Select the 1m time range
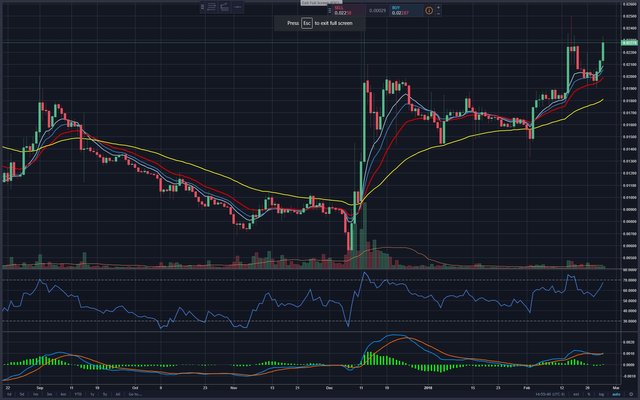Screen dimensions: 640x400 pyautogui.click(x=36, y=394)
